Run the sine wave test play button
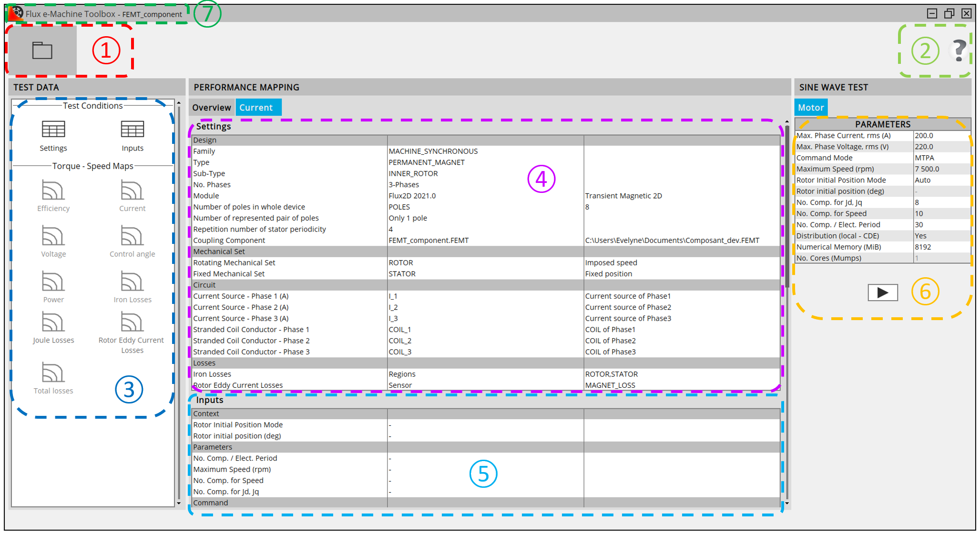 click(882, 292)
